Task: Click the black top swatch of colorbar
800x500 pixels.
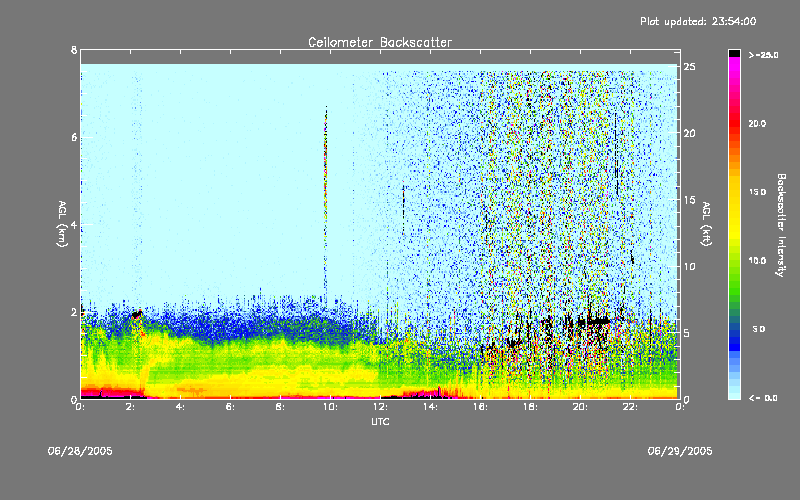Action: (x=734, y=53)
